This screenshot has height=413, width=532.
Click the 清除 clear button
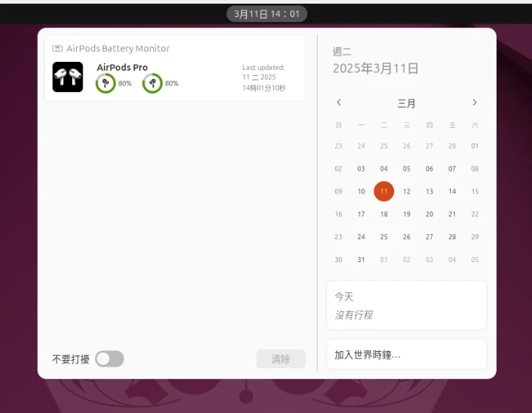click(281, 359)
